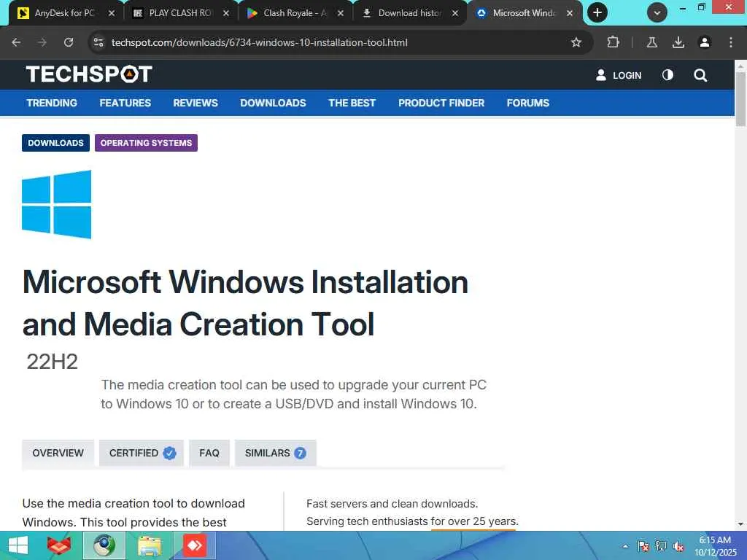The height and width of the screenshot is (560, 747).
Task: Click the OPERATING SYSTEMS tag
Action: (x=146, y=143)
